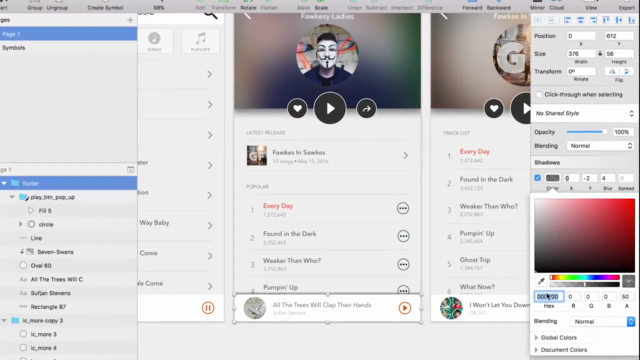Click the Width size field
Screen dimensions: 640x360
(581, 53)
